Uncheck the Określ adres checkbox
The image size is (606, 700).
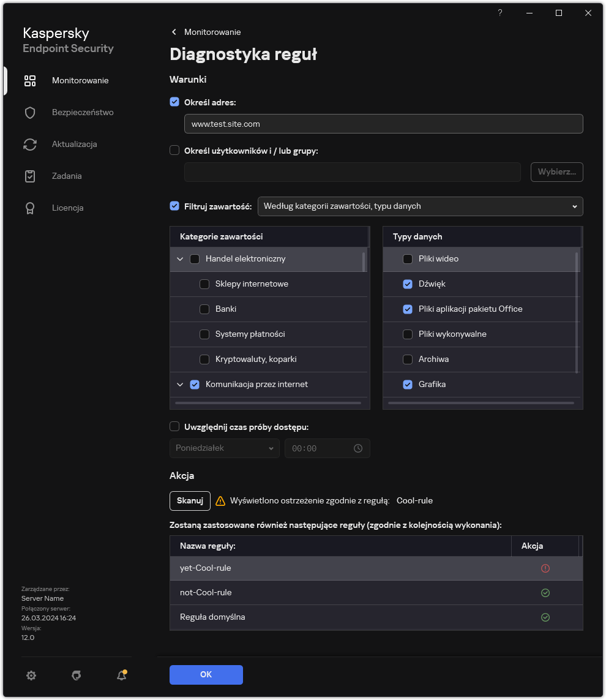(x=174, y=102)
